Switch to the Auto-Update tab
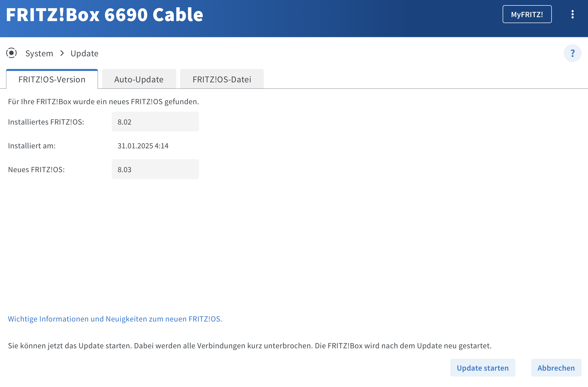 click(139, 79)
